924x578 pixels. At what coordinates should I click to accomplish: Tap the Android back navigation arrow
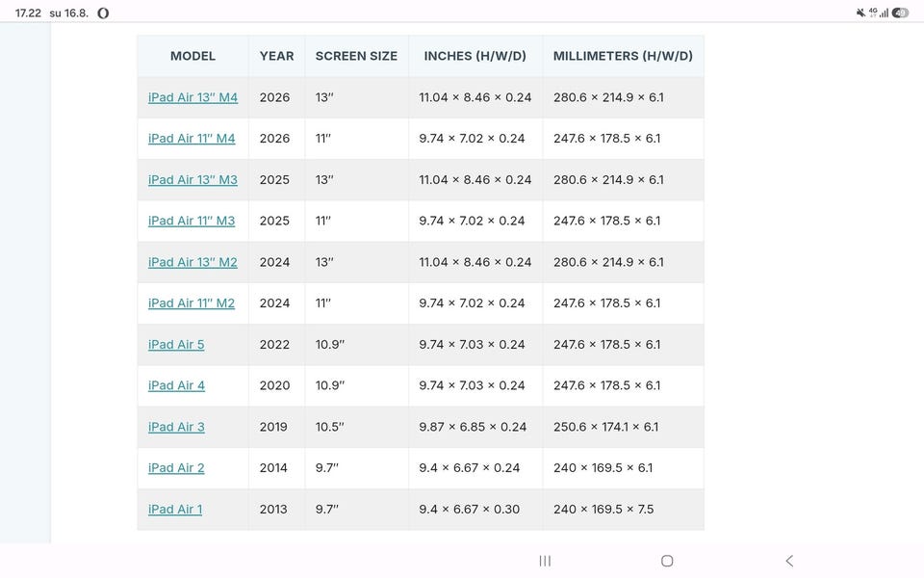pos(789,561)
